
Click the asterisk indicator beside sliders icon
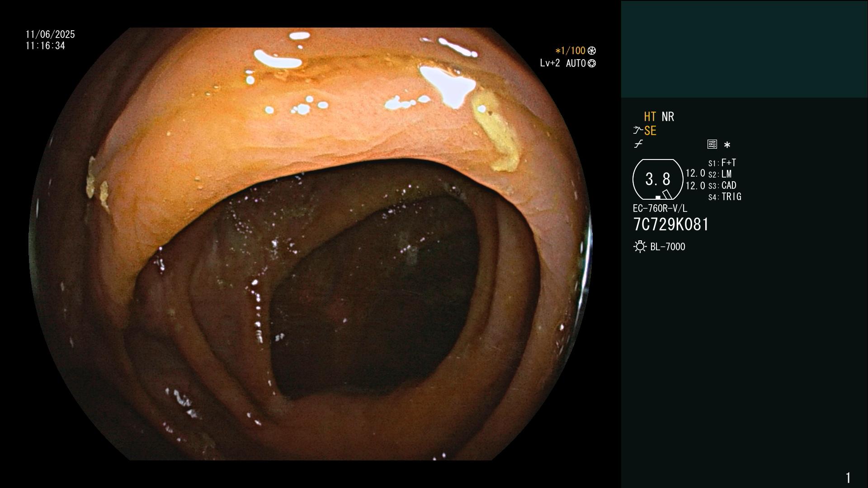[727, 145]
